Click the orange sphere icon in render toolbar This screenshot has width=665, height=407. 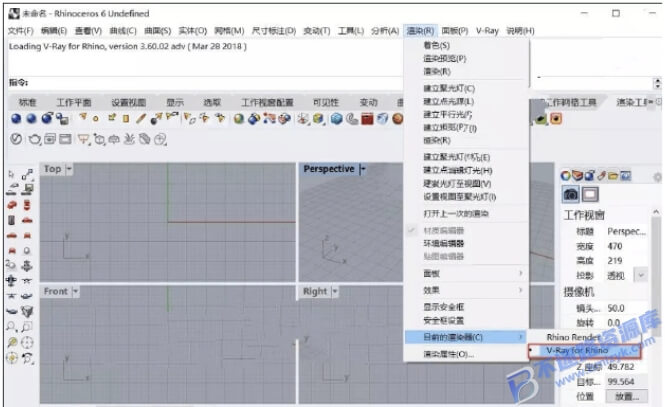397,119
